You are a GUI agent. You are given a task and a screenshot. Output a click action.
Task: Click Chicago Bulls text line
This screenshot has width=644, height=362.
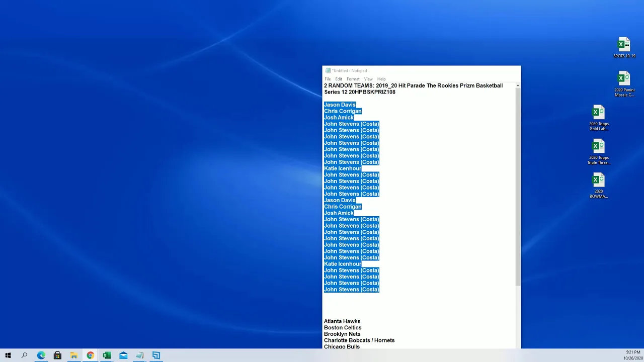pos(342,346)
